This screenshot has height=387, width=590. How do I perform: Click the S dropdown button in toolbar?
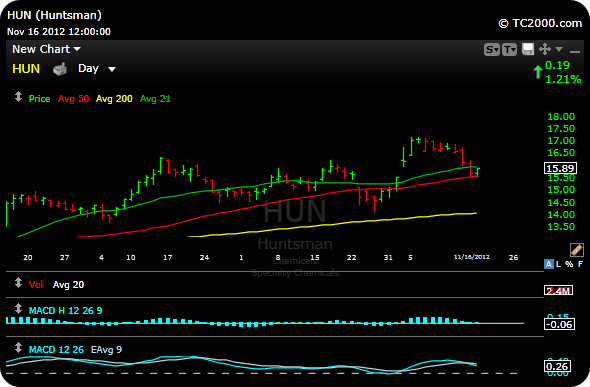click(491, 49)
